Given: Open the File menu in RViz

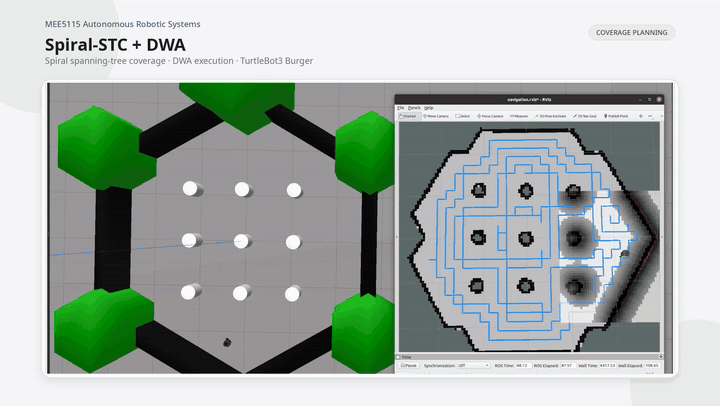Looking at the screenshot, I should point(400,107).
